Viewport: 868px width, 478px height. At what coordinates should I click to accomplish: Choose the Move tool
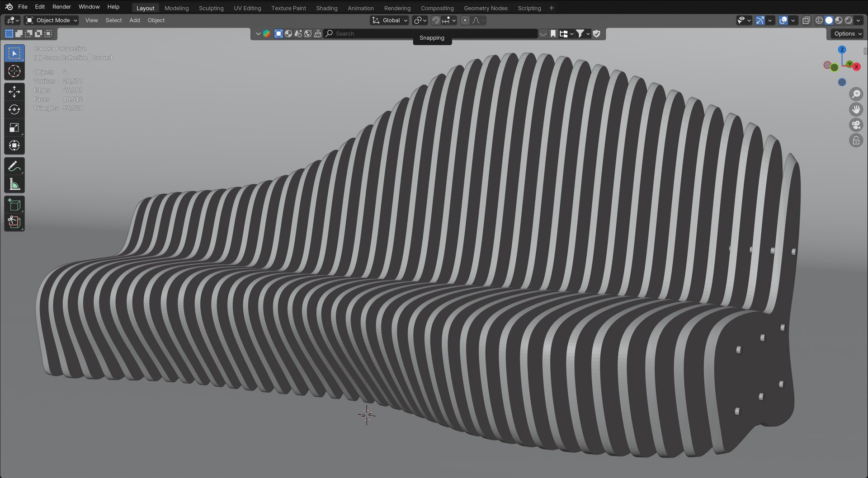(x=14, y=92)
